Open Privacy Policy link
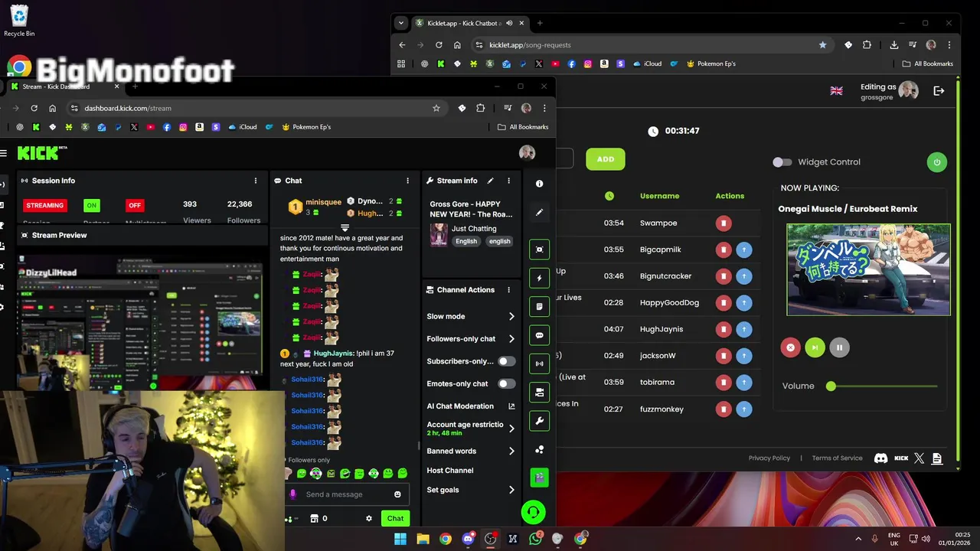Image resolution: width=980 pixels, height=551 pixels. [x=769, y=458]
